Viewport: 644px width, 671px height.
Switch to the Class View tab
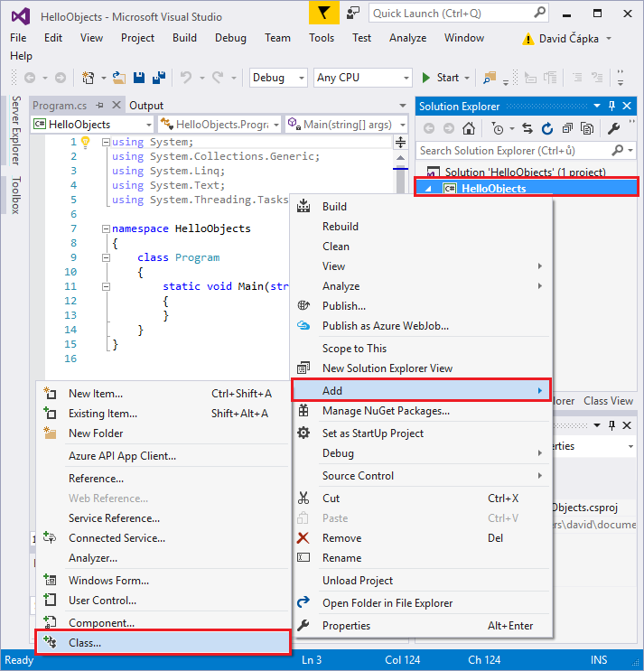pyautogui.click(x=608, y=401)
